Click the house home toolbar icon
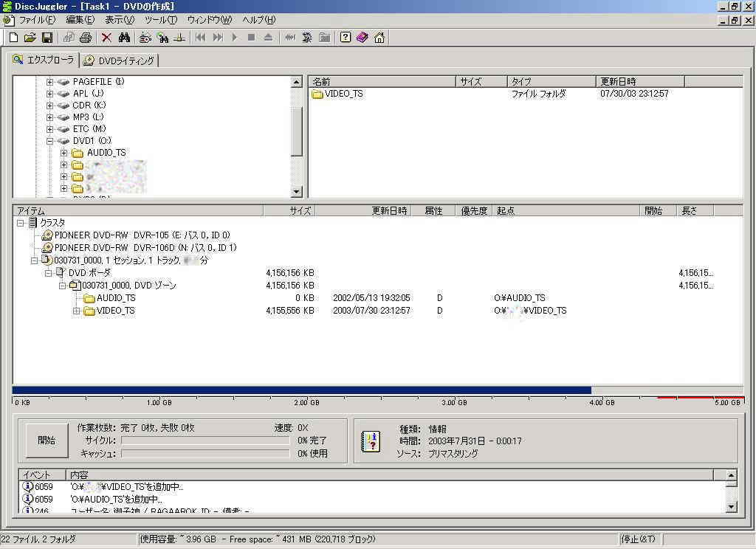 [x=379, y=37]
